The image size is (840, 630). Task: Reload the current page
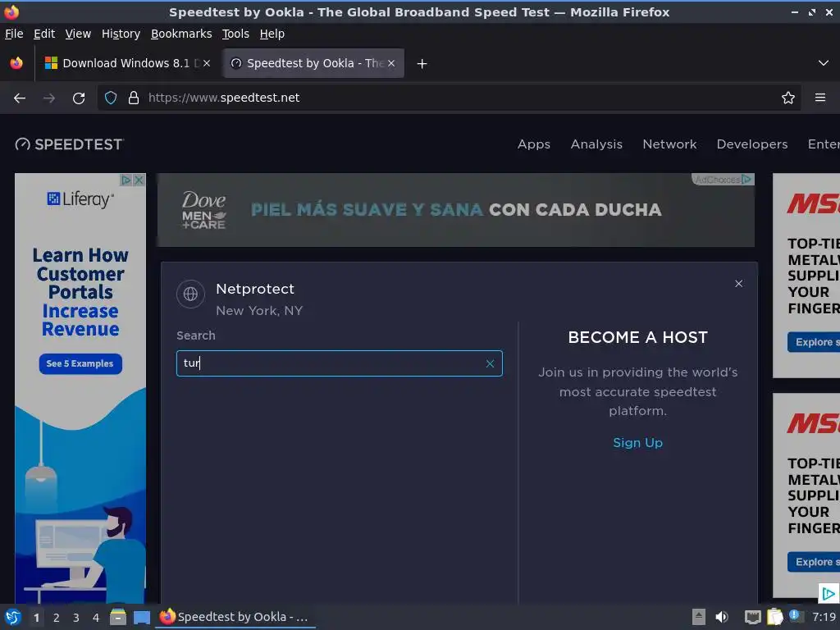click(x=79, y=98)
